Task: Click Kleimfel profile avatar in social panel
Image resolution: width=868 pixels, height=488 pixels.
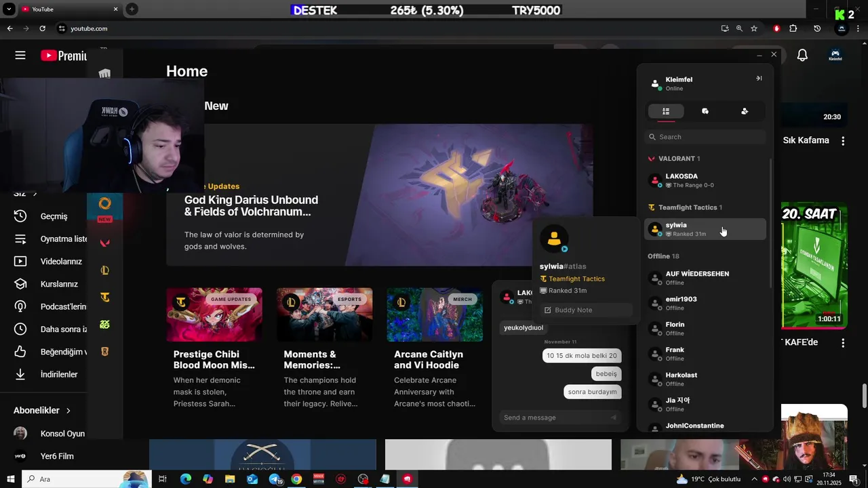Action: click(655, 83)
